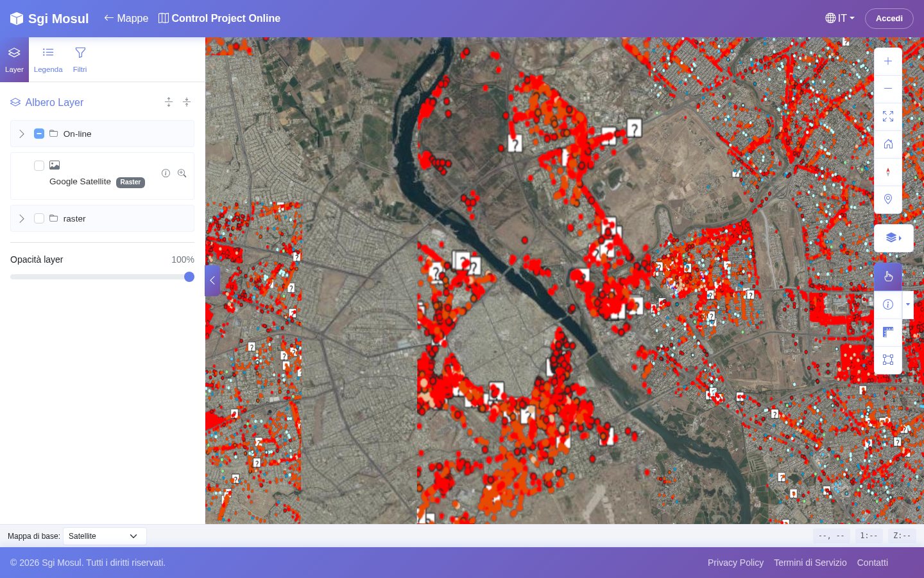924x578 pixels.
Task: Select the ruler measure tool
Action: [888, 332]
